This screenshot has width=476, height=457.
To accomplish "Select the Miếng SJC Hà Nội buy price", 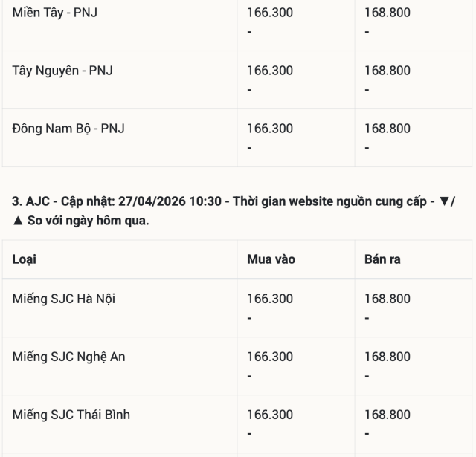I will click(x=270, y=299).
